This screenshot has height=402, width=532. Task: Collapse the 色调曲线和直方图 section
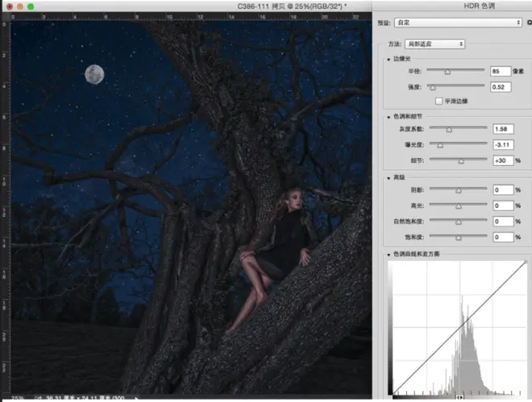pyautogui.click(x=389, y=255)
